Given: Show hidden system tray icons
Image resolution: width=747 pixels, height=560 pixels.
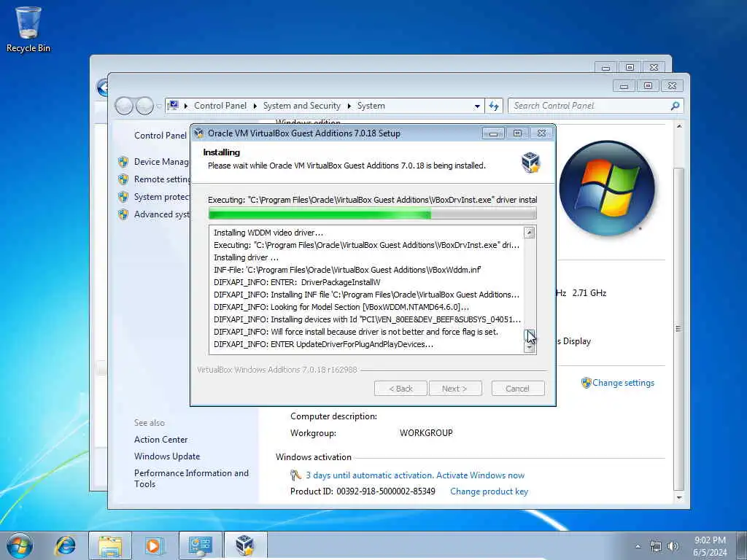Looking at the screenshot, I should click(x=638, y=546).
